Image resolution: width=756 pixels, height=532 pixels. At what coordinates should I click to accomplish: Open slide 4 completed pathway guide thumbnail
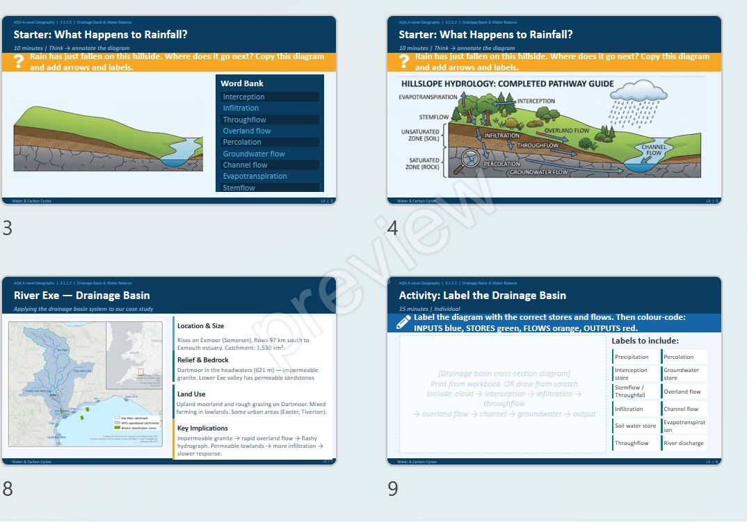tap(554, 110)
